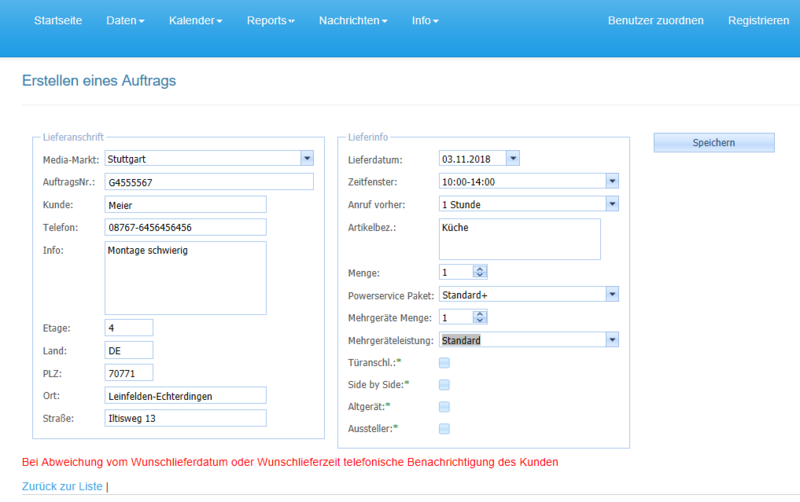
Task: Tick the Altgerät checkbox
Action: [444, 407]
